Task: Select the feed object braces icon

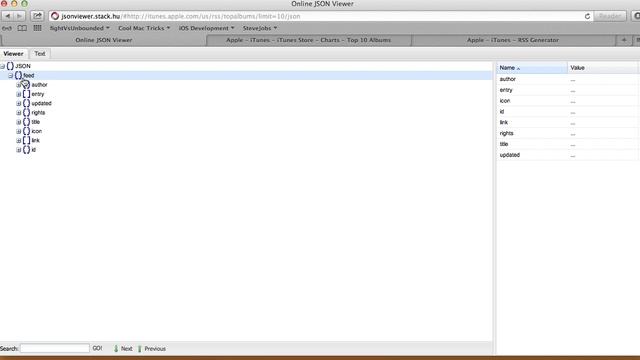Action: (18, 75)
